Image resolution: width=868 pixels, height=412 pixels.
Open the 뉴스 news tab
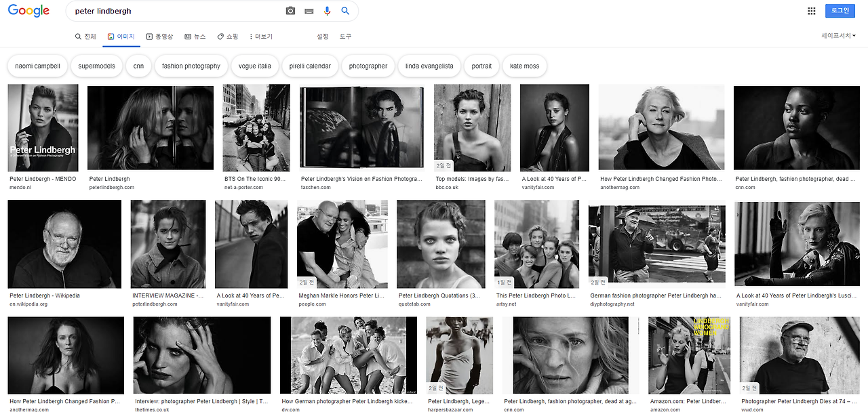[x=195, y=37]
